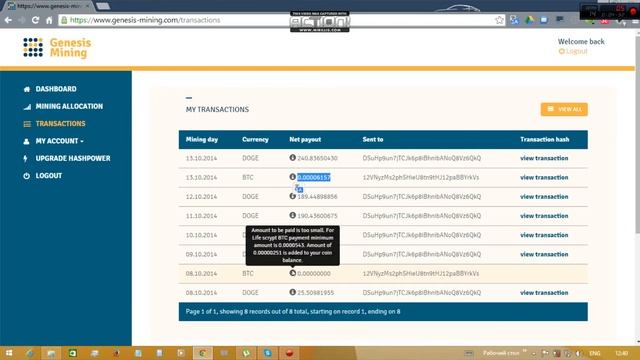Click the My Account person icon
Image resolution: width=640 pixels, height=360 pixels.
click(27, 141)
